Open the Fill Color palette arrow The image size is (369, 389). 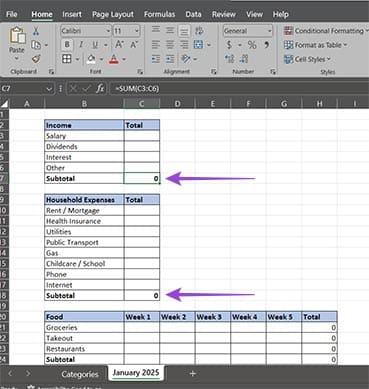click(101, 59)
